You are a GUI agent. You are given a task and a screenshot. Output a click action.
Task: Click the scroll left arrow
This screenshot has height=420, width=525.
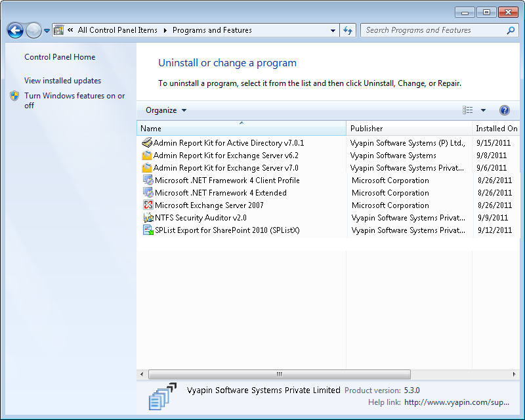pos(142,374)
